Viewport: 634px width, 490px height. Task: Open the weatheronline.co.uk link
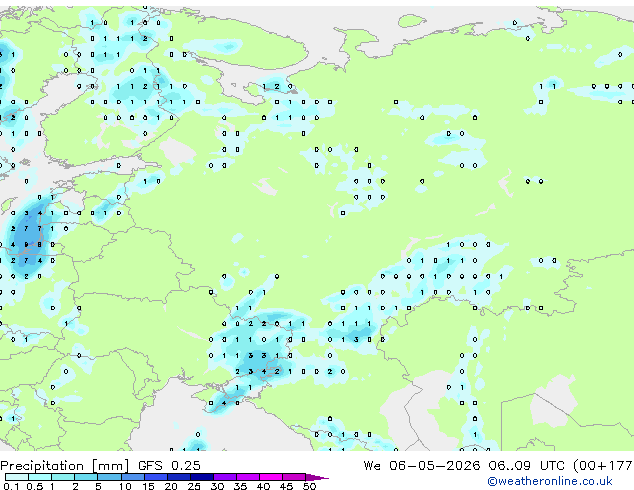pyautogui.click(x=550, y=481)
